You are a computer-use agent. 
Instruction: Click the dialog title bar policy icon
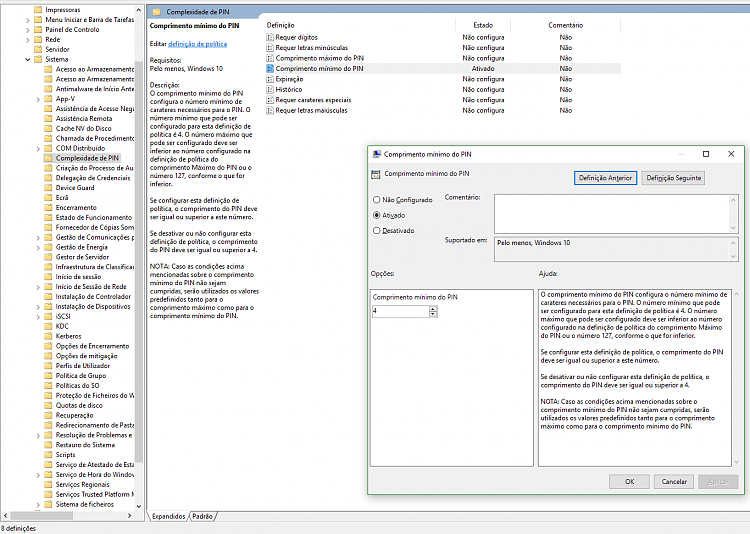click(x=376, y=154)
